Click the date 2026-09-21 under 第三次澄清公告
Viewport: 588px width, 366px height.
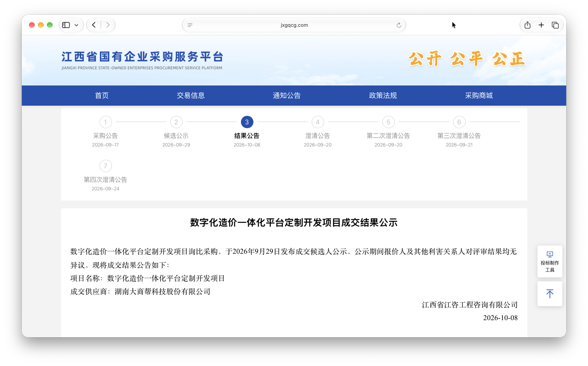[x=459, y=145]
